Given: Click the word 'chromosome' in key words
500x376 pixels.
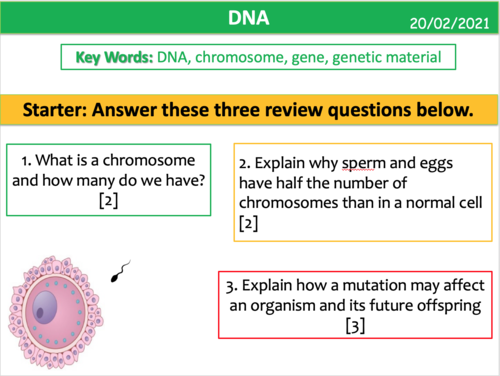Looking at the screenshot, I should (x=241, y=57).
